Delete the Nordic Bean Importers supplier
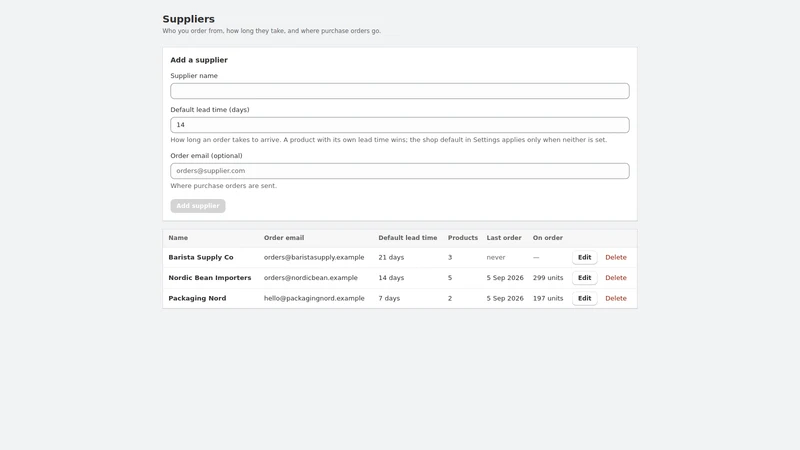 616,278
